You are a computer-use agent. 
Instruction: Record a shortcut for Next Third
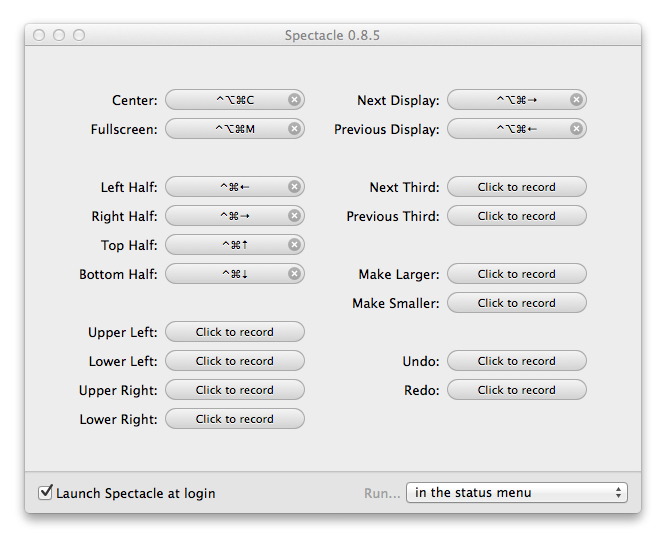point(516,187)
